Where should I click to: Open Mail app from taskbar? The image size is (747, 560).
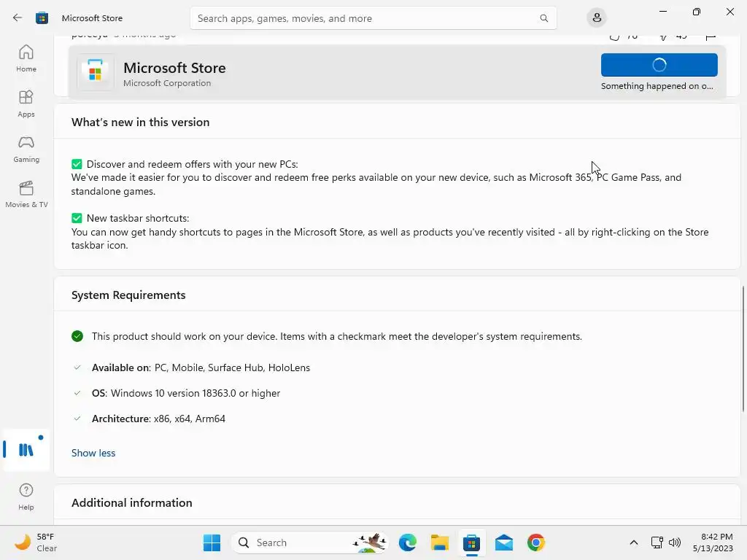pyautogui.click(x=503, y=542)
